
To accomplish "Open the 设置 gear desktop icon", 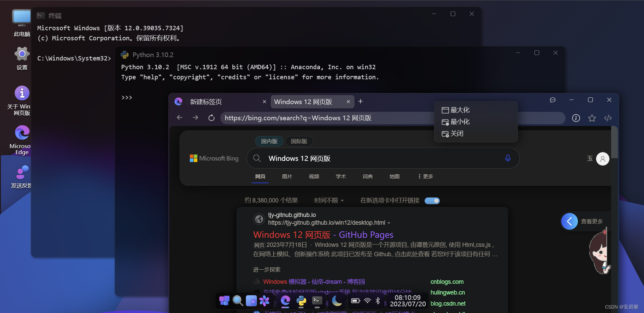I will click(22, 58).
